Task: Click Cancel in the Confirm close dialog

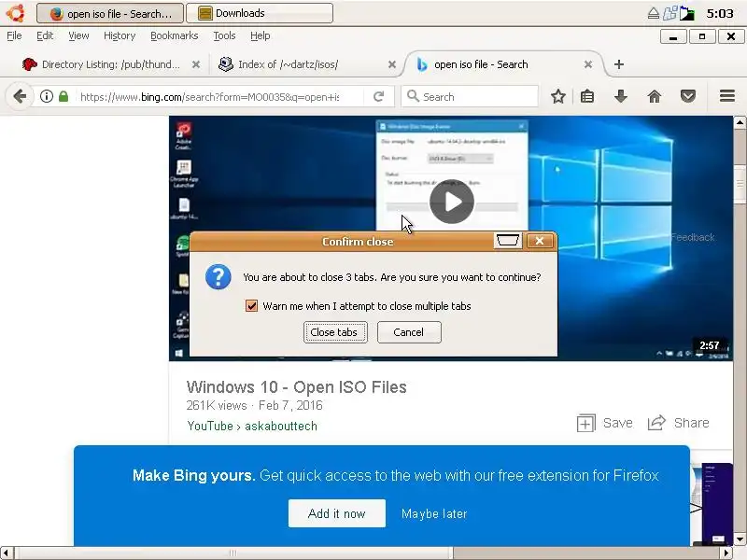Action: click(409, 332)
